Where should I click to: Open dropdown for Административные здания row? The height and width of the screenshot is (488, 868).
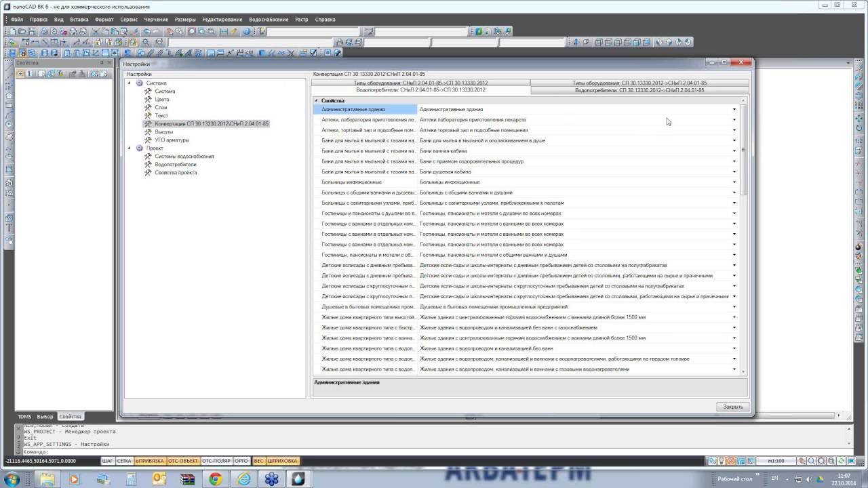click(734, 109)
